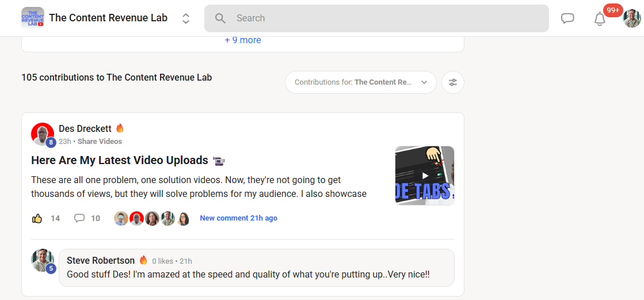
Task: Expand the Contributions for dropdown
Action: (360, 82)
